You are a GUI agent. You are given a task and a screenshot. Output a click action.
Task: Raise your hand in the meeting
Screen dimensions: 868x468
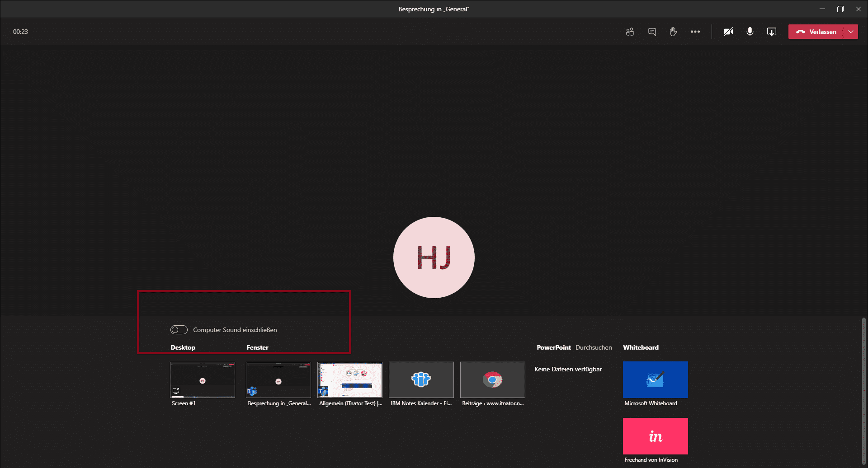(673, 32)
